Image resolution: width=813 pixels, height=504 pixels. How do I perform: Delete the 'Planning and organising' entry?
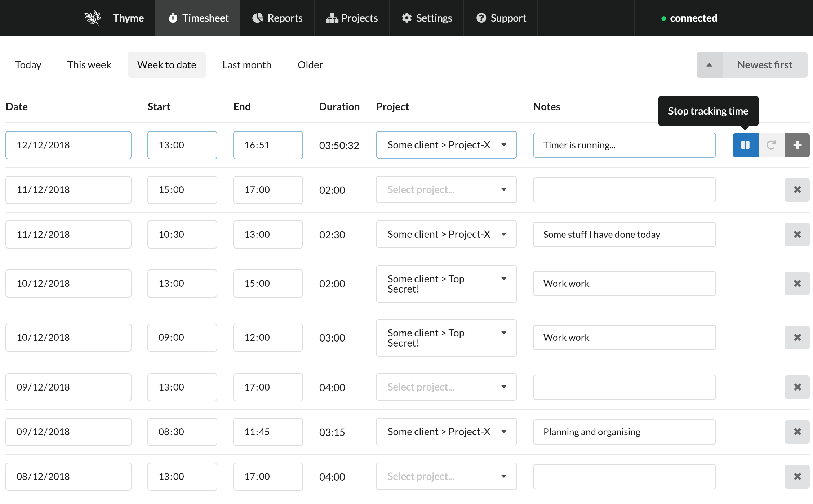pos(797,432)
